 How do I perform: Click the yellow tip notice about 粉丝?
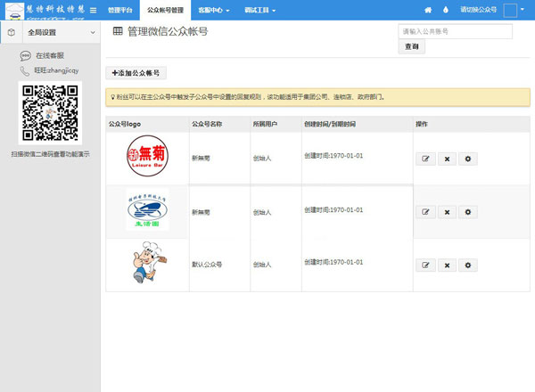tap(317, 97)
